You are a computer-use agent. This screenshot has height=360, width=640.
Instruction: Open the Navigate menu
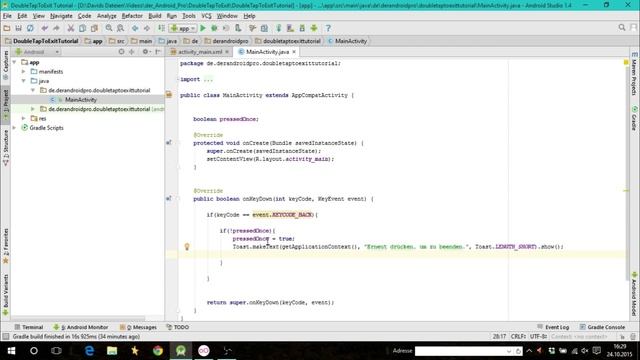coord(61,16)
